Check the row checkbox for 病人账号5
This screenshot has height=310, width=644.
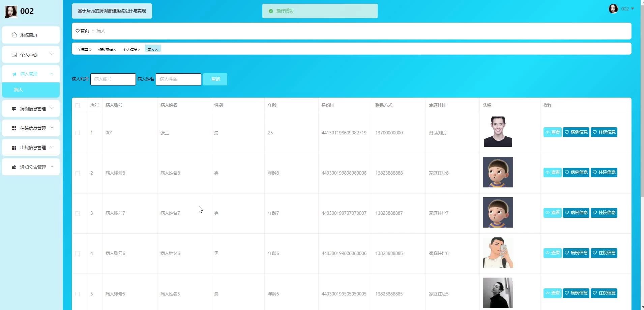tap(78, 294)
